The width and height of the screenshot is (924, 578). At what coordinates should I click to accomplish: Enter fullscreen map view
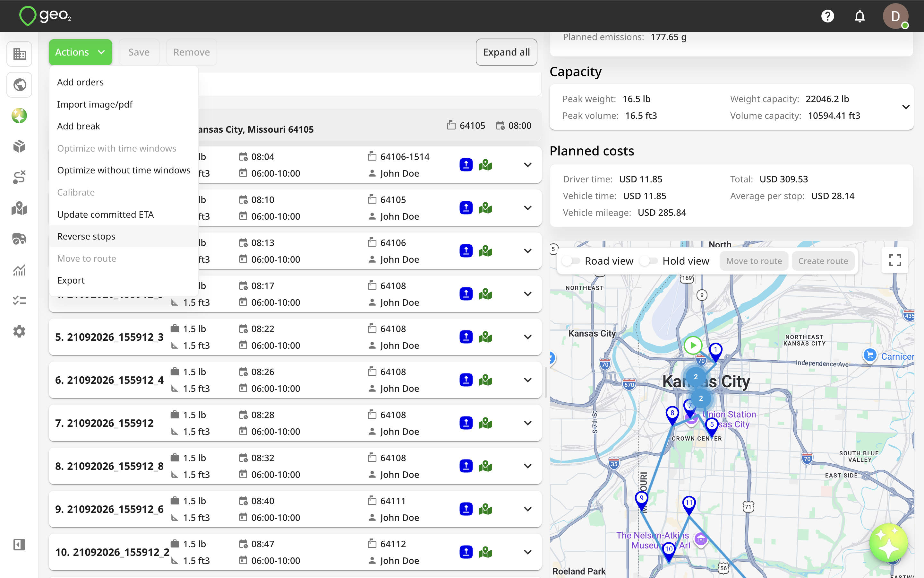coord(894,260)
